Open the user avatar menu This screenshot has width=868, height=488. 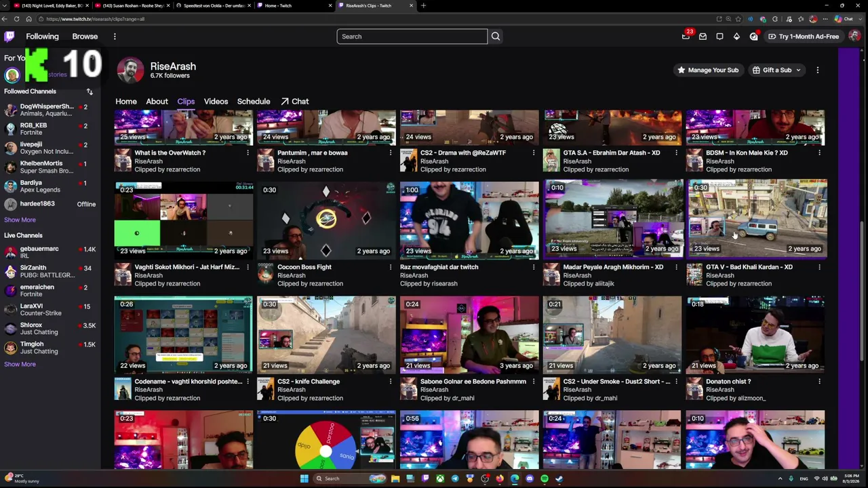854,37
